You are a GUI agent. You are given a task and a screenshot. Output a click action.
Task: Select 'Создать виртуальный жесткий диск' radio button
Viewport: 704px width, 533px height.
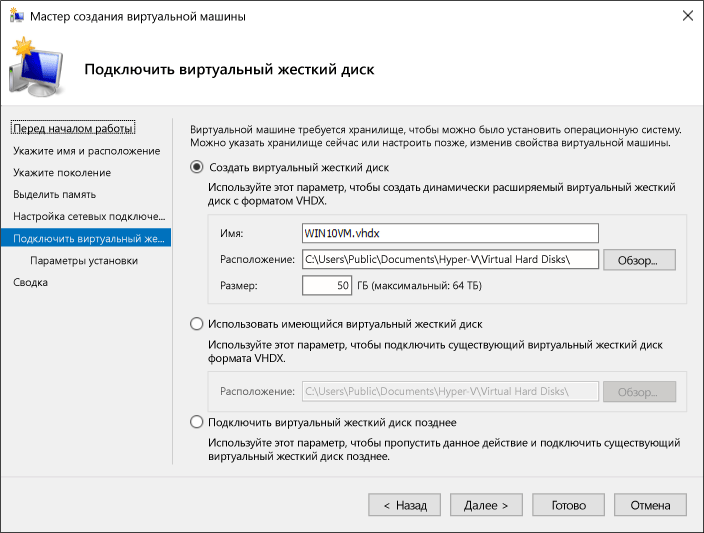click(197, 168)
